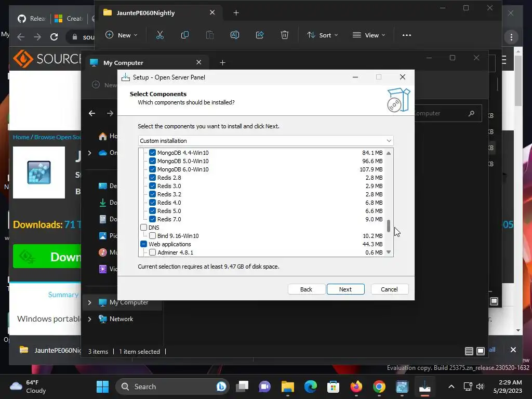532x399 pixels.
Task: Click the Home breadcrumb link on SourceForge
Action: click(21, 137)
